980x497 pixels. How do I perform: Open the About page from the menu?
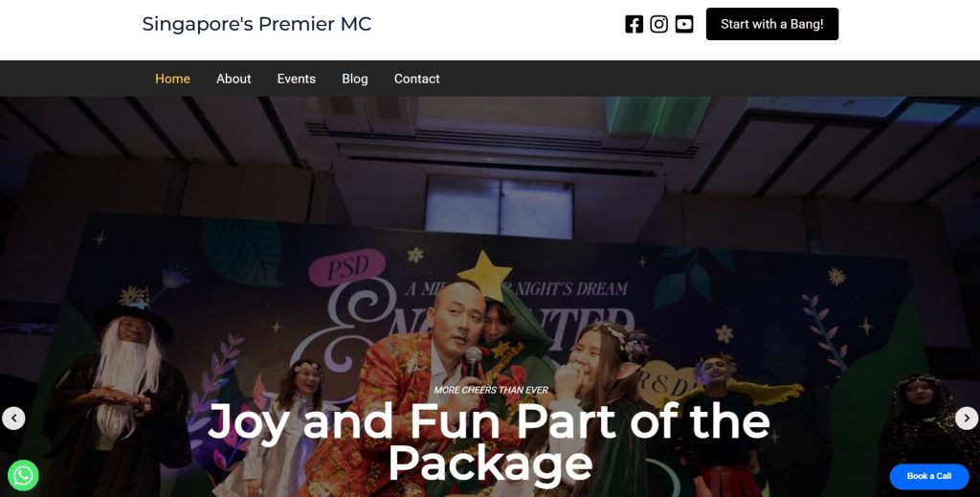tap(234, 79)
